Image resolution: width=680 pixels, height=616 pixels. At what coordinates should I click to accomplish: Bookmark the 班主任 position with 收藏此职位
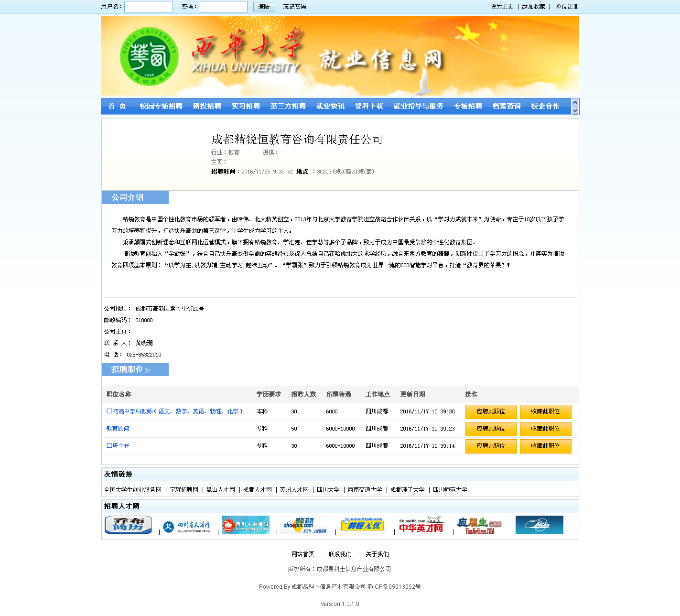point(545,446)
